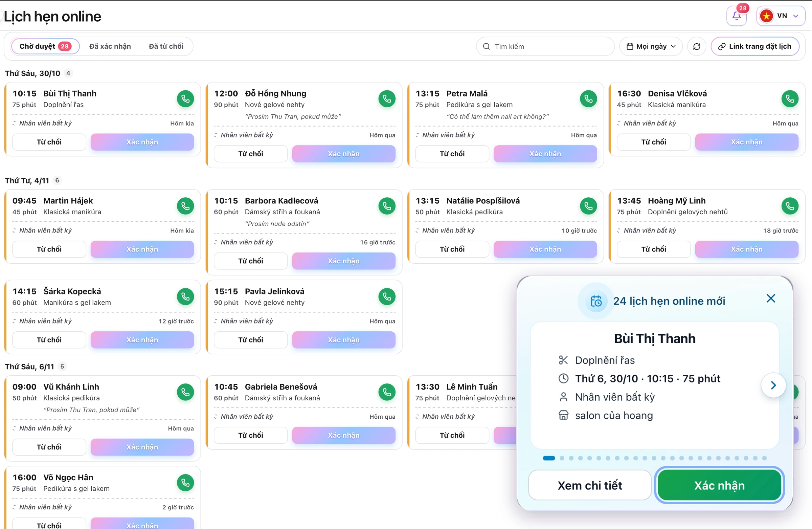
Task: Reject Natálie Pospíšilová's appointment
Action: pyautogui.click(x=452, y=249)
